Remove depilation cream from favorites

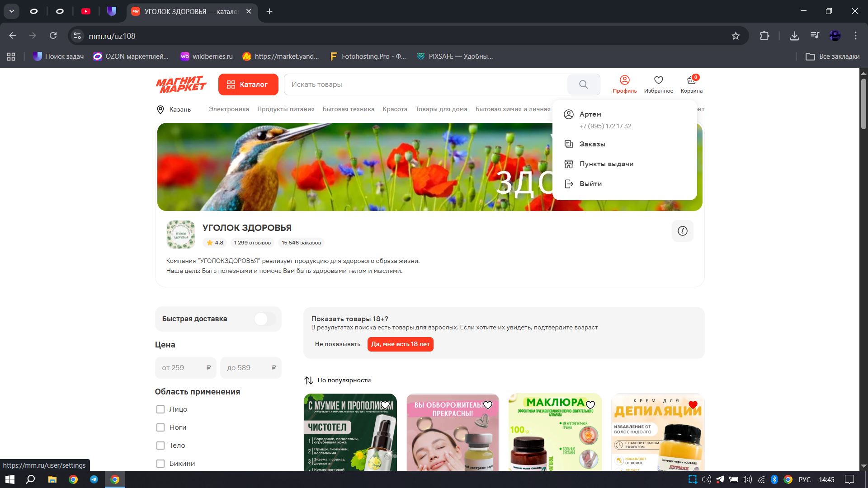693,405
